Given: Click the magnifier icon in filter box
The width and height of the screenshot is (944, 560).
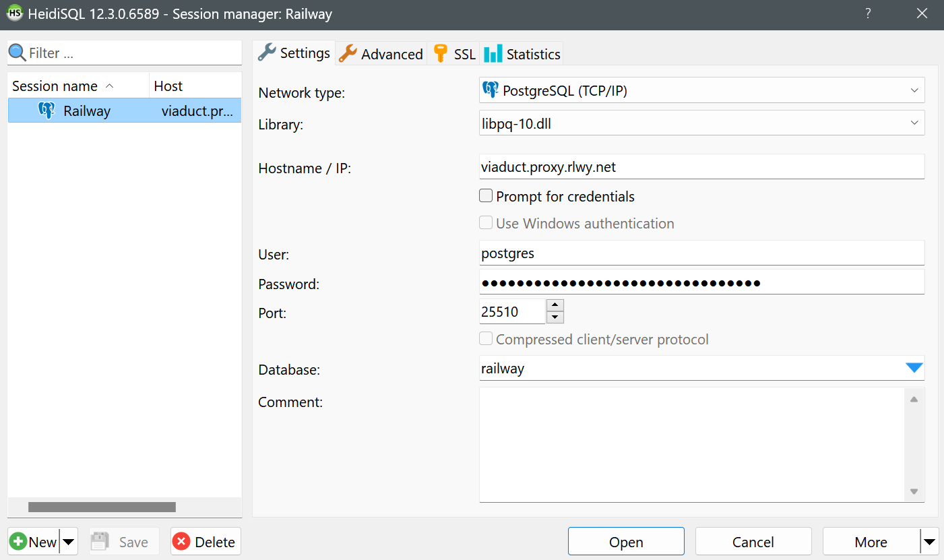Looking at the screenshot, I should point(17,53).
